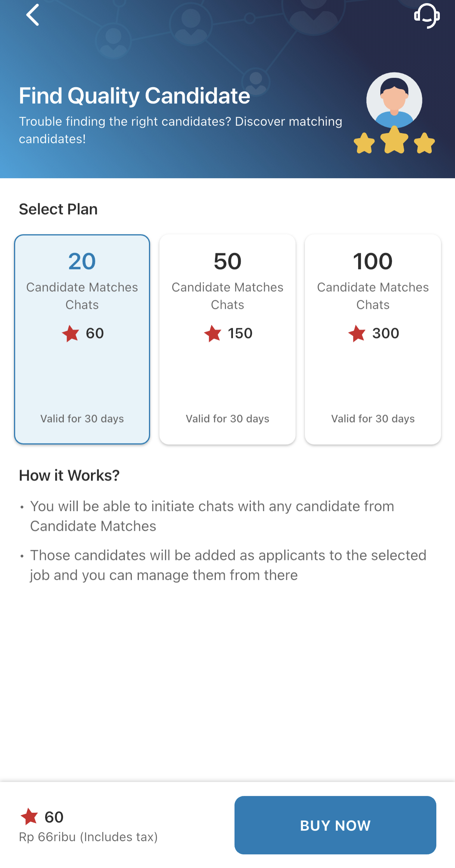
Task: Tap Valid for 30 days on selected plan
Action: (82, 419)
